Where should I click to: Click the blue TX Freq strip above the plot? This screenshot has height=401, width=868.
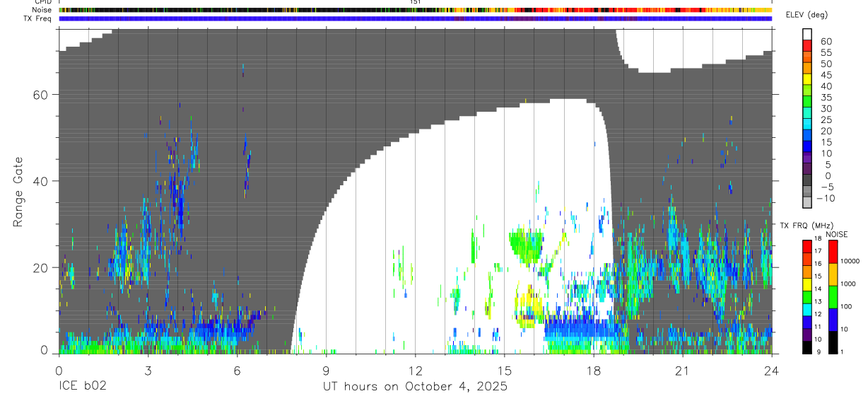[x=415, y=18]
